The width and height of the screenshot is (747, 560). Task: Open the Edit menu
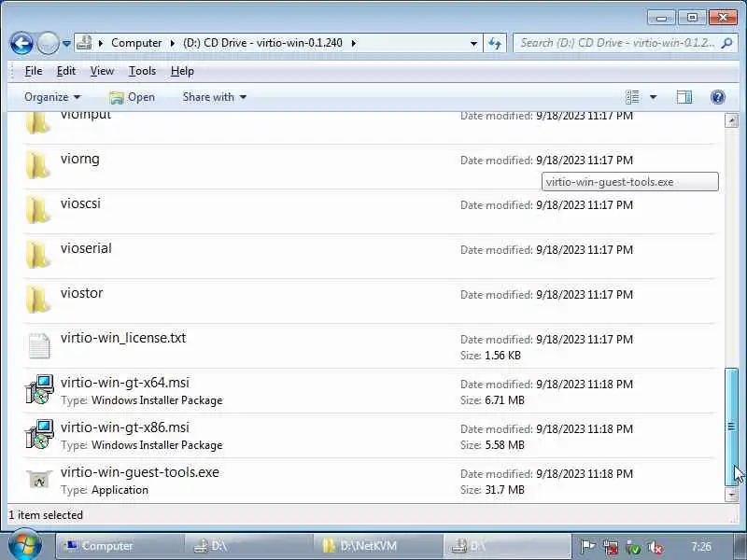[65, 71]
